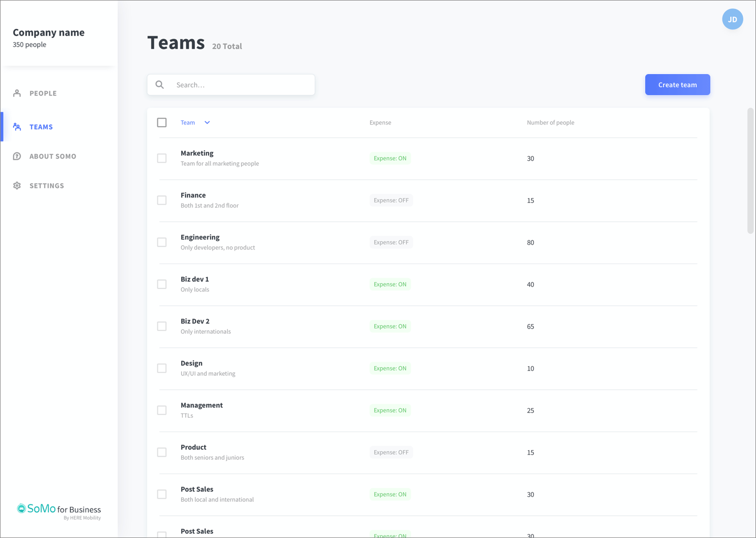
Task: Click the Engineering people count 80
Action: [530, 242]
